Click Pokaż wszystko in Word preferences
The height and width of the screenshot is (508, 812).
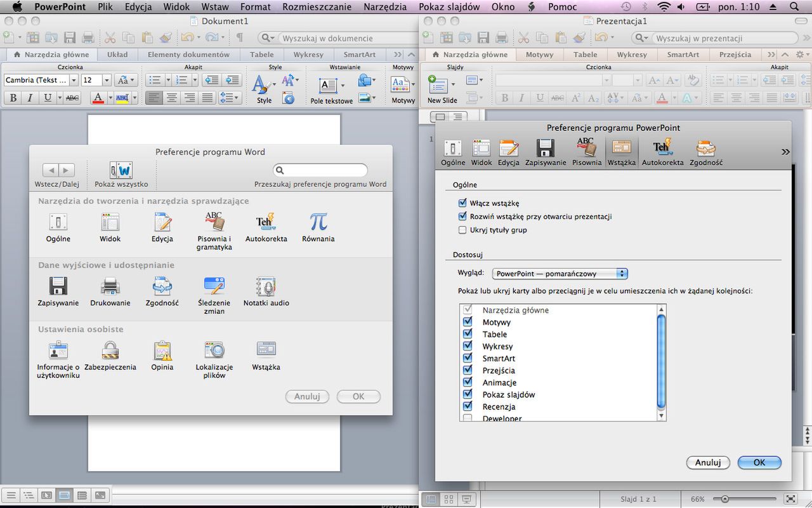[121, 175]
